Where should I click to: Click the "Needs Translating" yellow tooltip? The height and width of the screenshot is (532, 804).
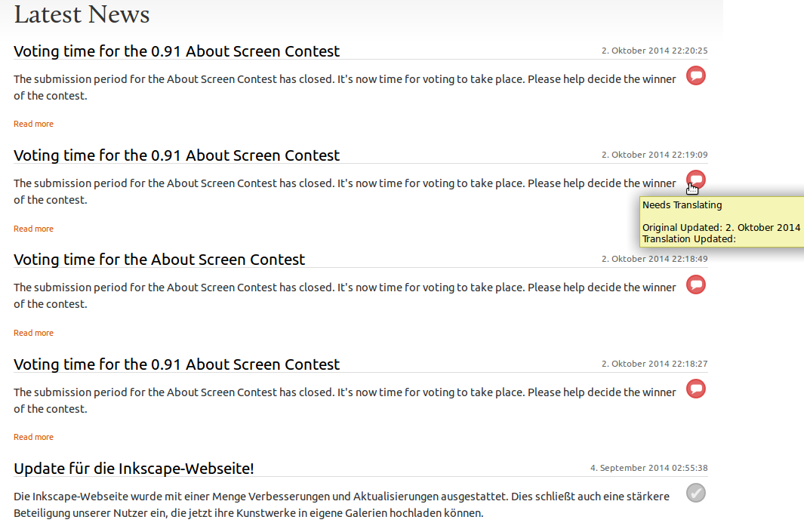click(x=721, y=221)
